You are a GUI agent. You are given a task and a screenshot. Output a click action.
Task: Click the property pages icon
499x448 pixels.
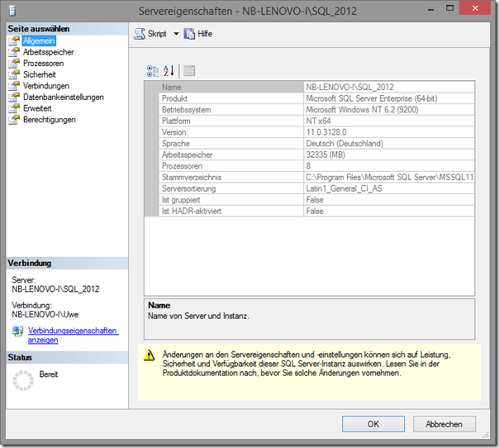click(189, 71)
